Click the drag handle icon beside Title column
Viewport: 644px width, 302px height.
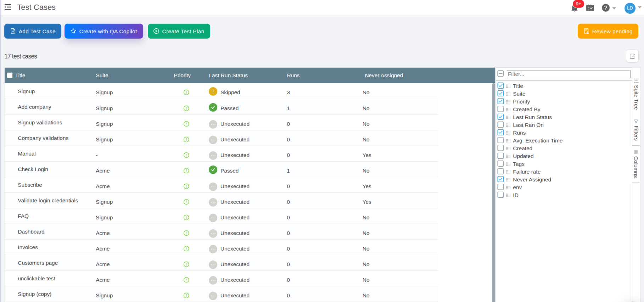[508, 86]
